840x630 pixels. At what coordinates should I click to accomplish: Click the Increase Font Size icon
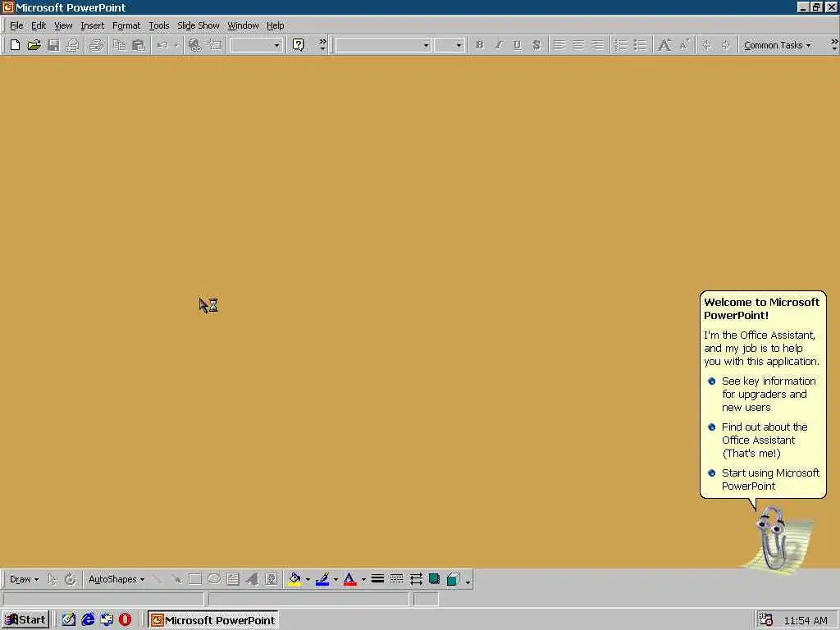tap(664, 45)
